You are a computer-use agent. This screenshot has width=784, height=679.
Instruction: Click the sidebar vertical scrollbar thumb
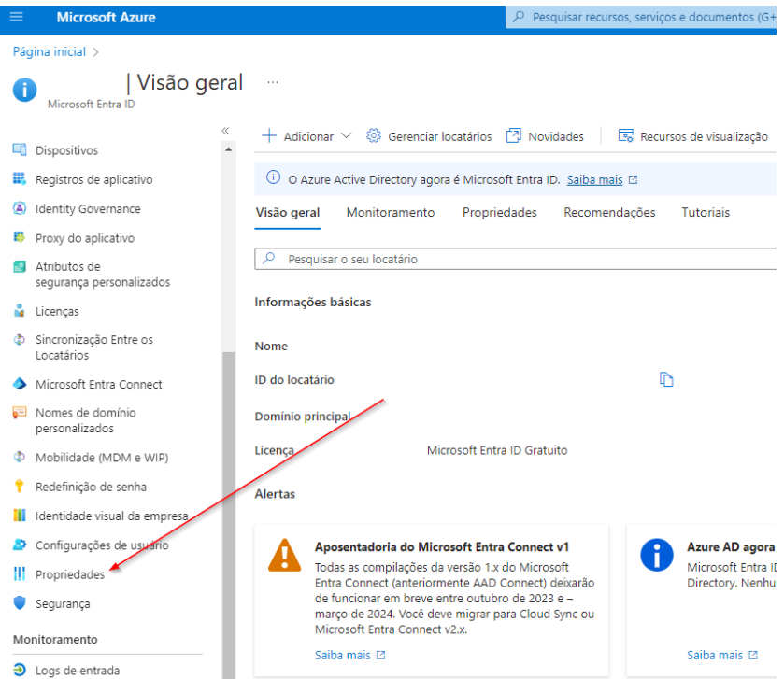(229, 515)
